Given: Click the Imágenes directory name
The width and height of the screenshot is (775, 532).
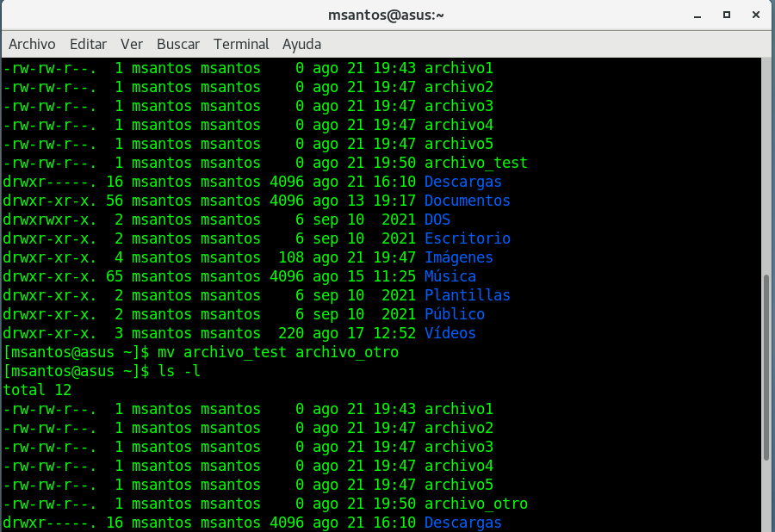Looking at the screenshot, I should pyautogui.click(x=458, y=257).
